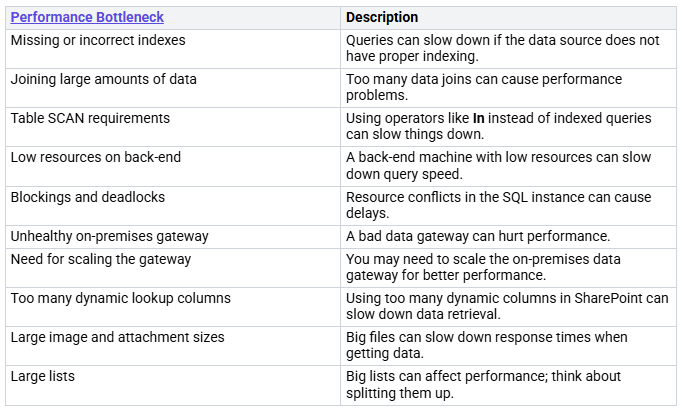Screen dimensions: 682x412
Task: Select the 'Blockings and deadlocks' cell
Action: 88,197
